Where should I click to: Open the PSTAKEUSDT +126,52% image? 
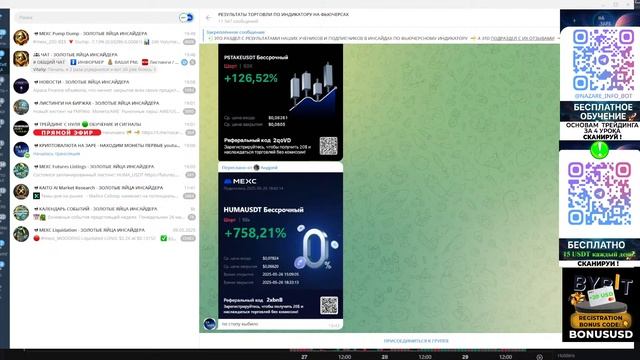(281, 102)
